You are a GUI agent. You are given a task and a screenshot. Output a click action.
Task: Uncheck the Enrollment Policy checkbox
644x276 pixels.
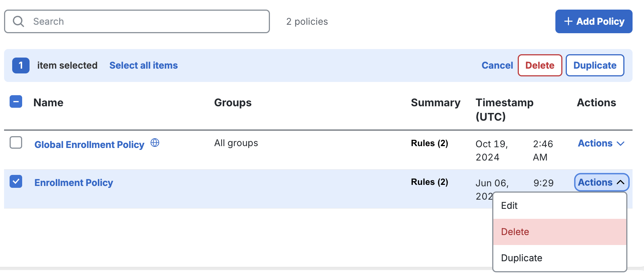(16, 182)
